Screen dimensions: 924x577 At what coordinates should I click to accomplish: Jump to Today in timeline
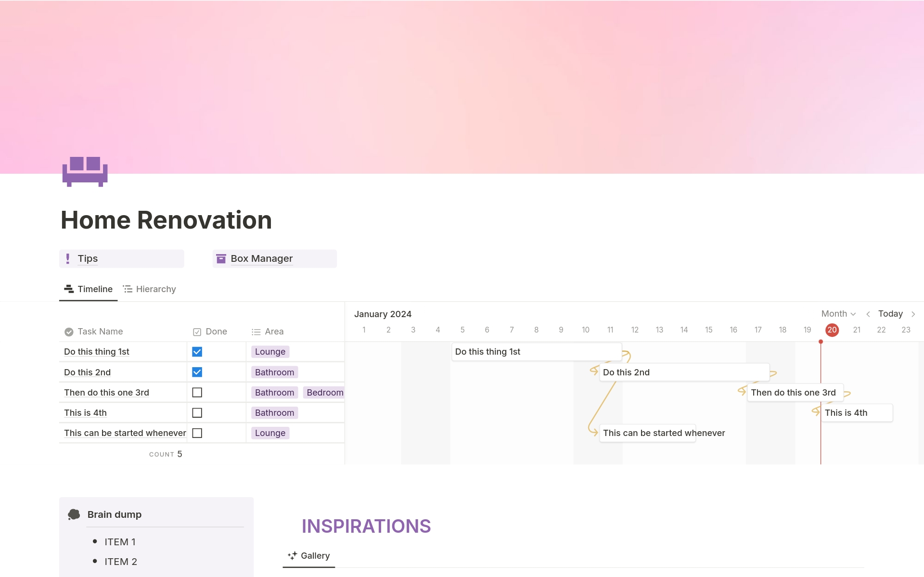pyautogui.click(x=890, y=314)
